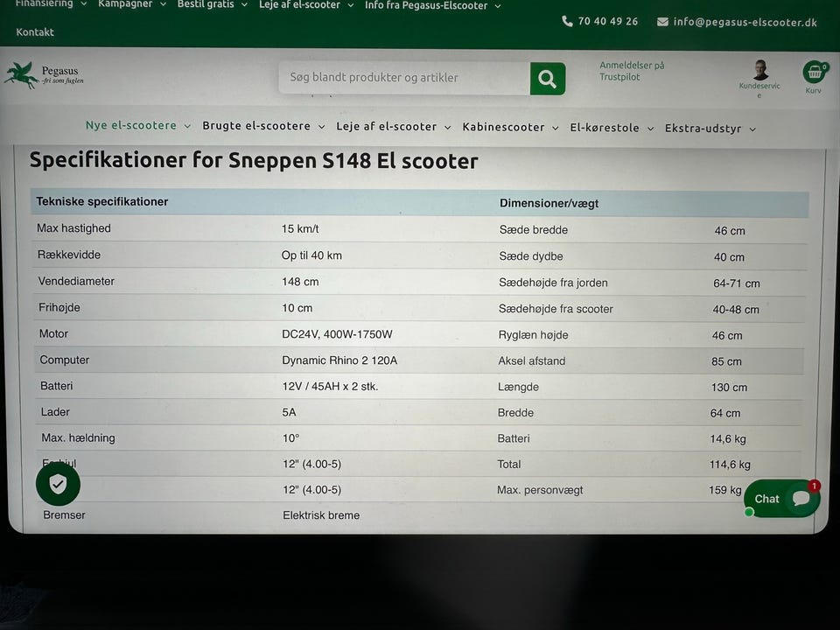Open the Kampagner top menu
Image resolution: width=840 pixels, height=630 pixels.
(132, 4)
